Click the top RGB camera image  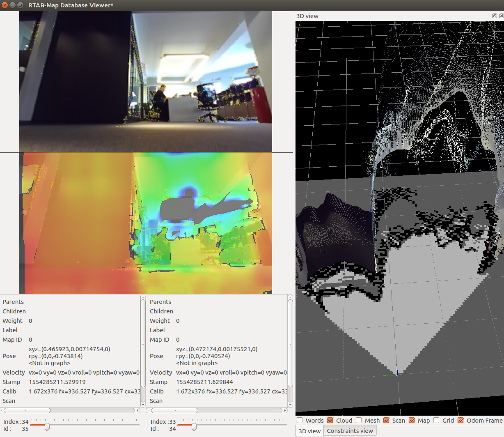click(x=145, y=82)
